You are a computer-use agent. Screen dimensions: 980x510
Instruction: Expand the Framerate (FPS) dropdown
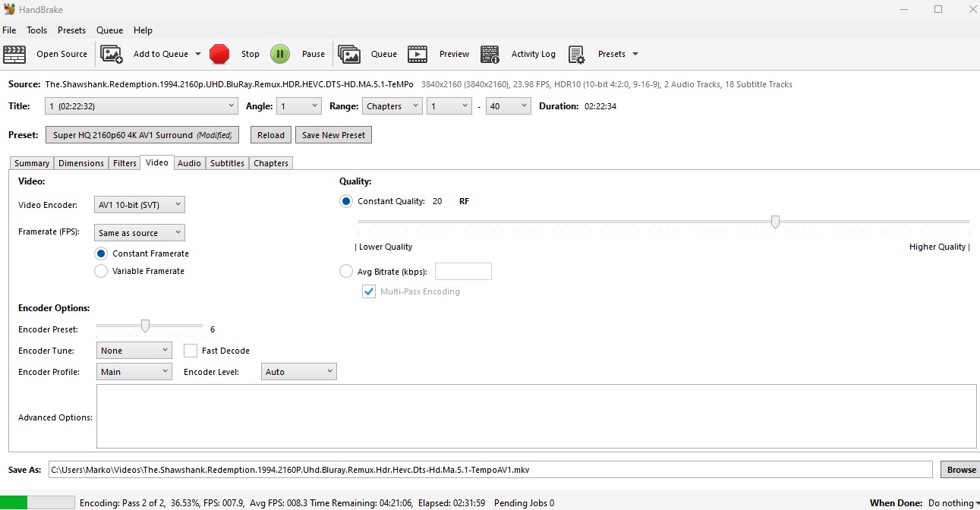140,233
